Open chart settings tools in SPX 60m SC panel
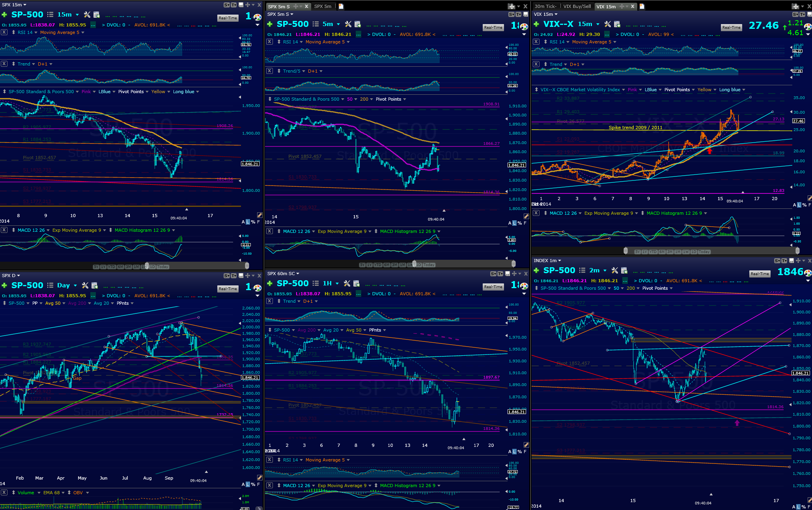Image resolution: width=812 pixels, height=510 pixels. coord(347,283)
